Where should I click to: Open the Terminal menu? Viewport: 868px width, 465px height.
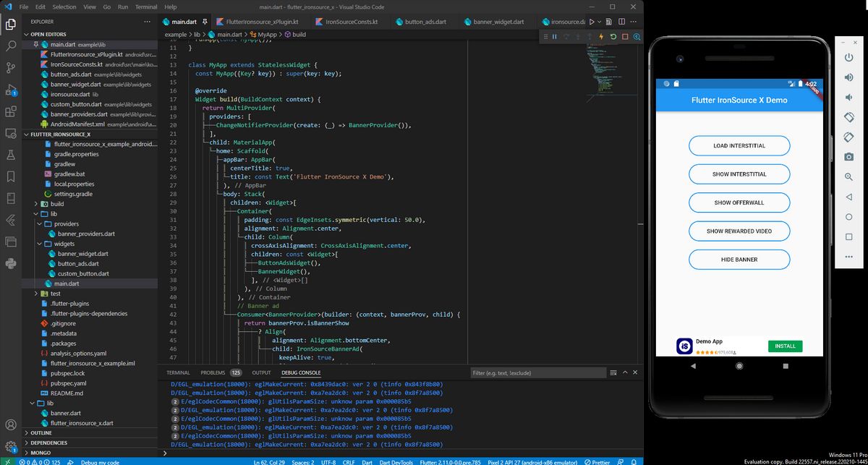pos(147,6)
